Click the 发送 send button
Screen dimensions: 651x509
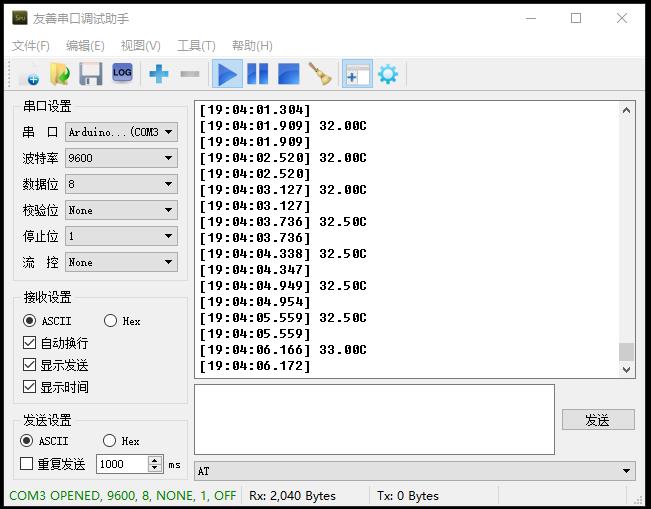(x=598, y=420)
